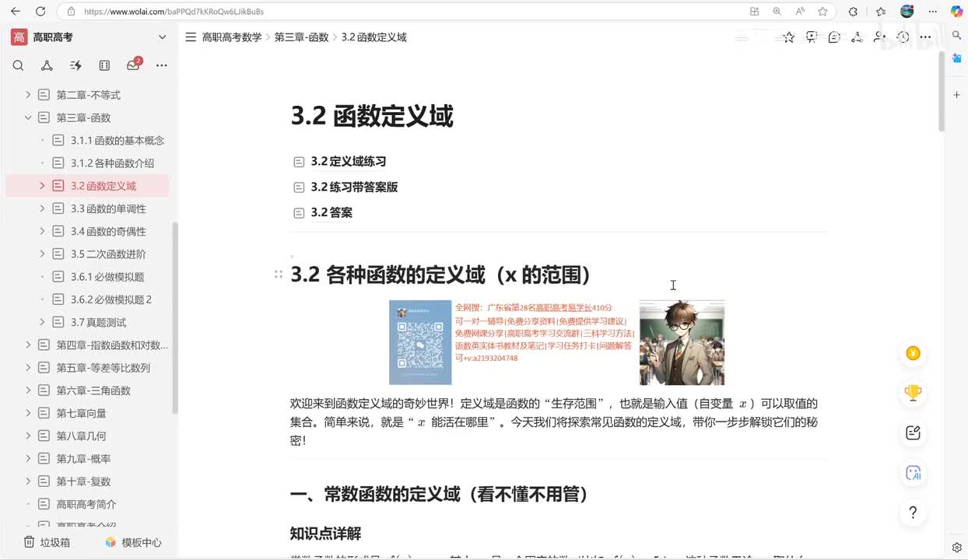The width and height of the screenshot is (968, 560).
Task: Expand 第六章-三角函数 tree node
Action: pyautogui.click(x=28, y=390)
